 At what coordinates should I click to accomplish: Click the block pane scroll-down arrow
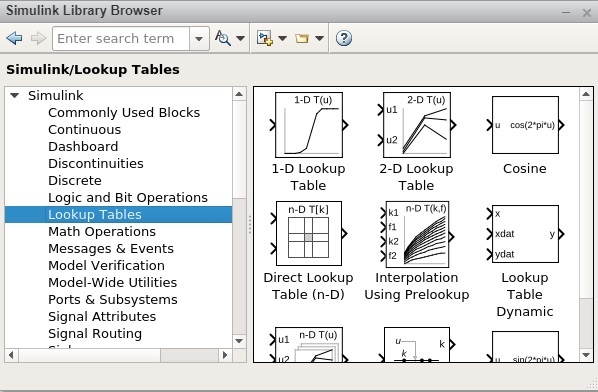[586, 355]
